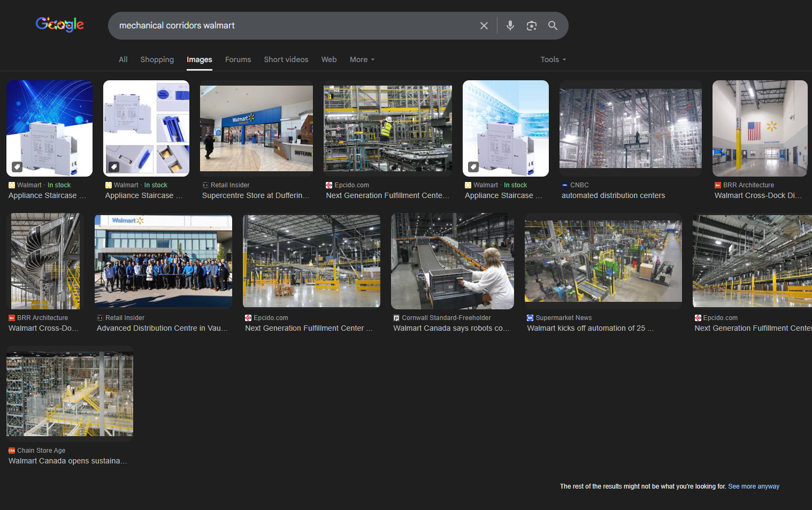Screen dimensions: 812x510
Task: Submit the search with the magnifier icon
Action: tap(553, 26)
